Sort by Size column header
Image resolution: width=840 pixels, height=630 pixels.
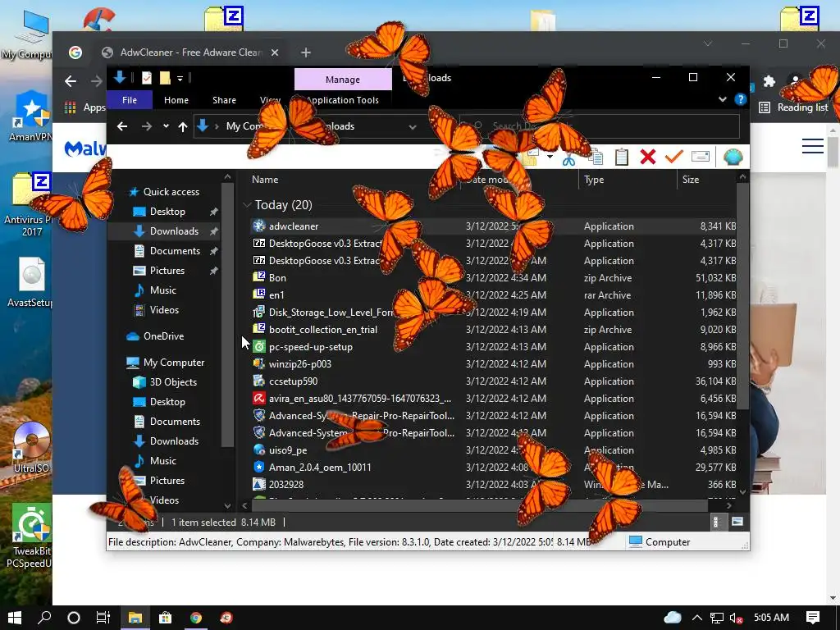pos(690,180)
